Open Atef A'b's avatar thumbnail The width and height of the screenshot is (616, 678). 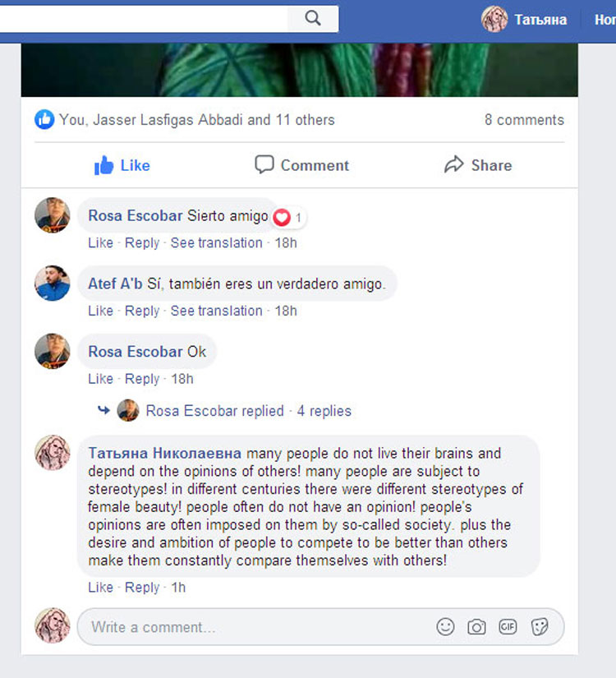53,284
